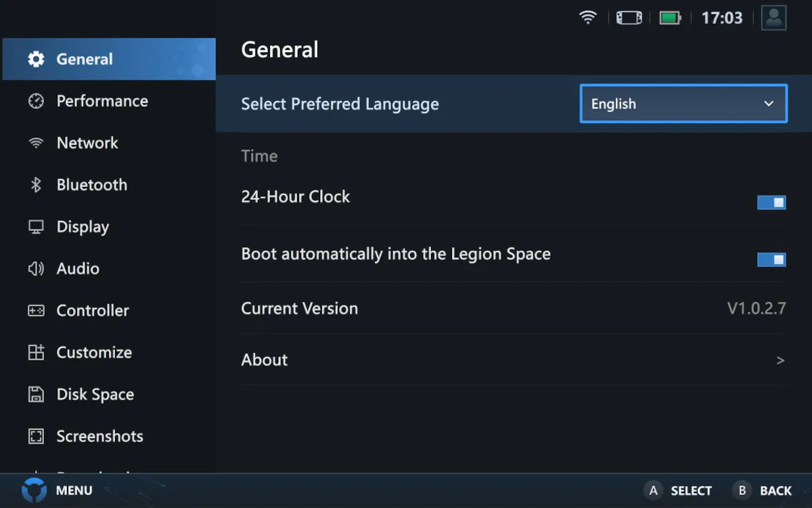Click the Select Preferred Language label

pyautogui.click(x=340, y=104)
